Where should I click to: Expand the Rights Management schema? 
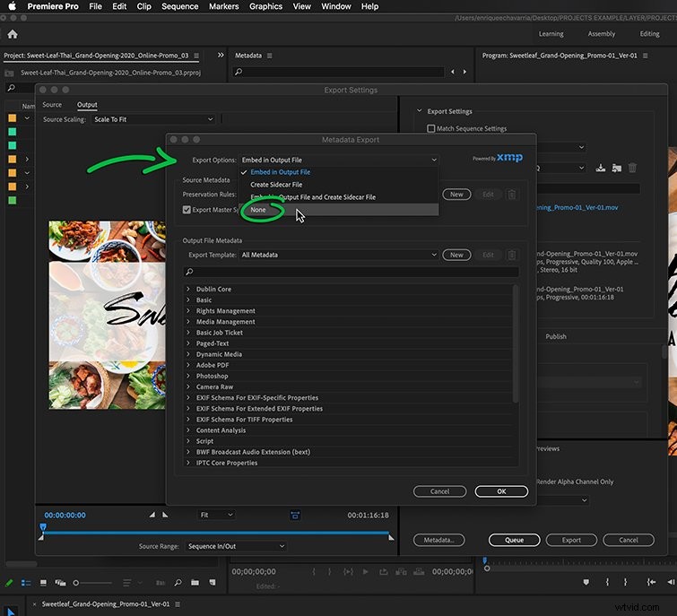point(188,311)
